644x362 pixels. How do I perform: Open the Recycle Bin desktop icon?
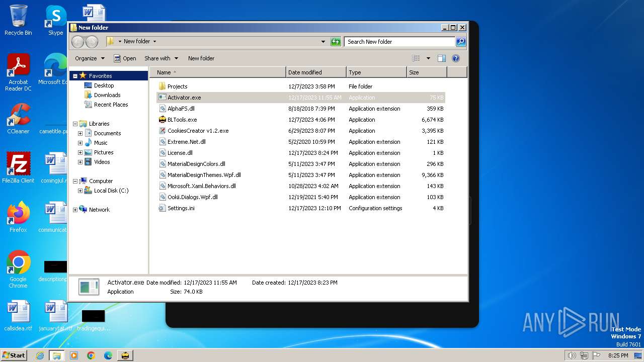(18, 21)
